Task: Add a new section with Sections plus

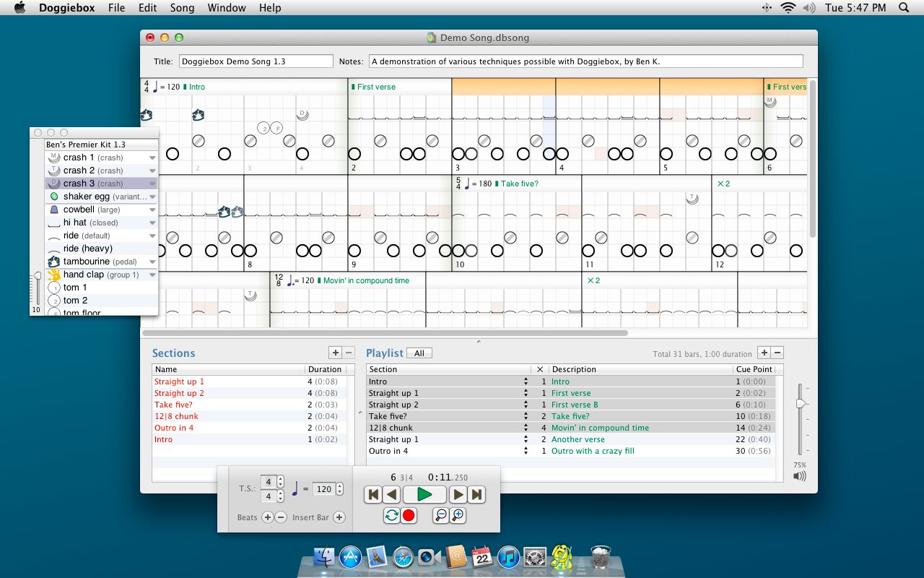Action: point(335,353)
